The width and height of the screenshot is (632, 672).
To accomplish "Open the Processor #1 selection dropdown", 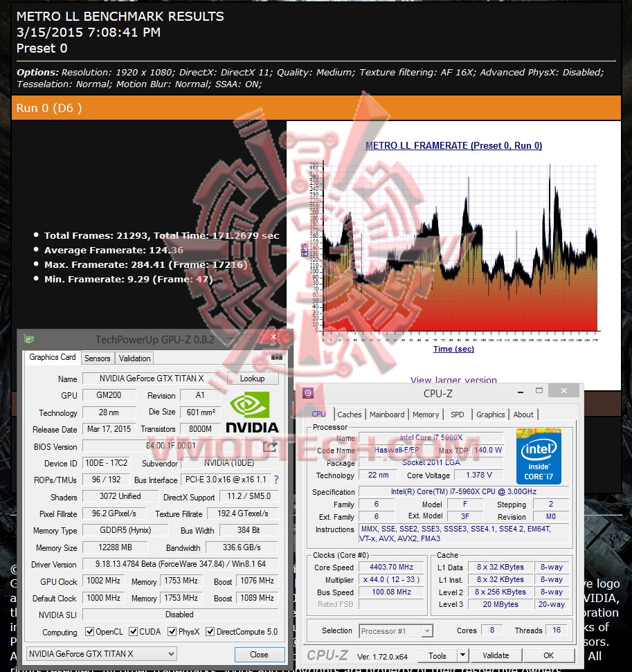I will pos(396,631).
